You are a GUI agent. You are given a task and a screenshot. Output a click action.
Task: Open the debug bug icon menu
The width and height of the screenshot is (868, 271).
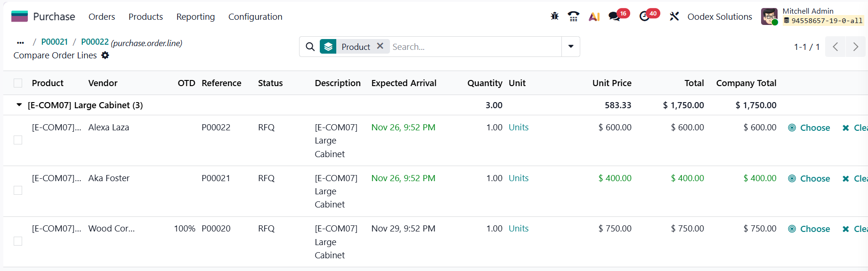554,16
